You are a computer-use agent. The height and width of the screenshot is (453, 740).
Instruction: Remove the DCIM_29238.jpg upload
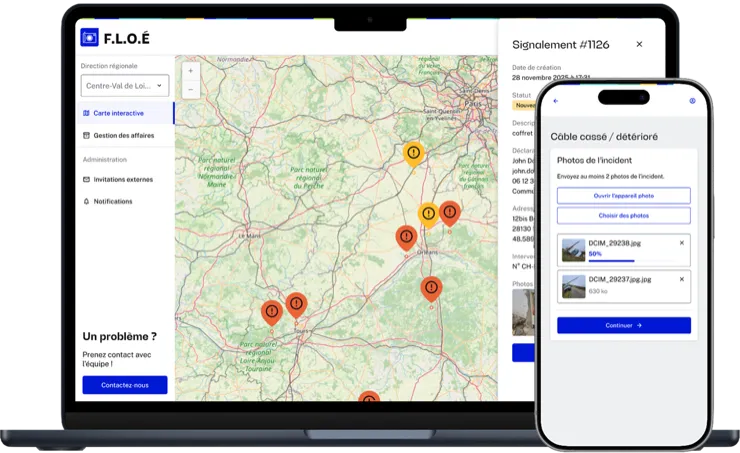681,243
